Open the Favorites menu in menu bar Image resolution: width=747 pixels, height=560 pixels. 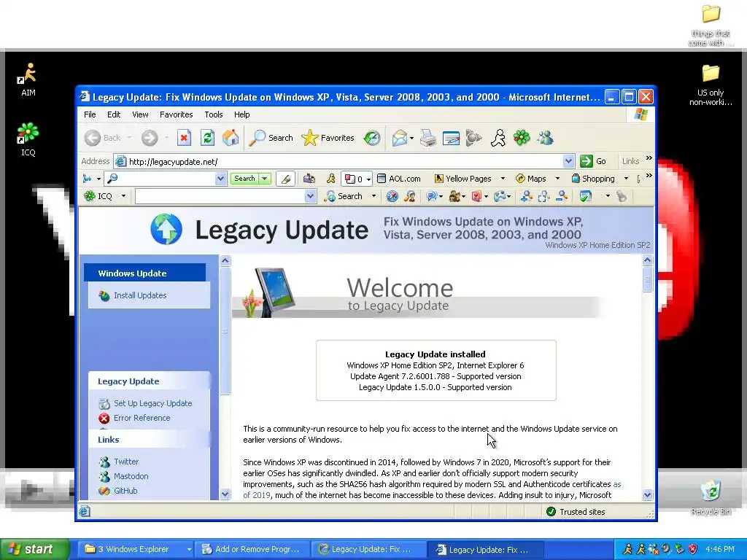(177, 114)
